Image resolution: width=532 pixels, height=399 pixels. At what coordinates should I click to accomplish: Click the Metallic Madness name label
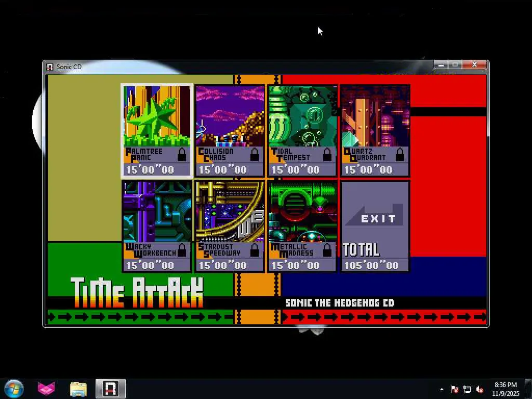(292, 250)
